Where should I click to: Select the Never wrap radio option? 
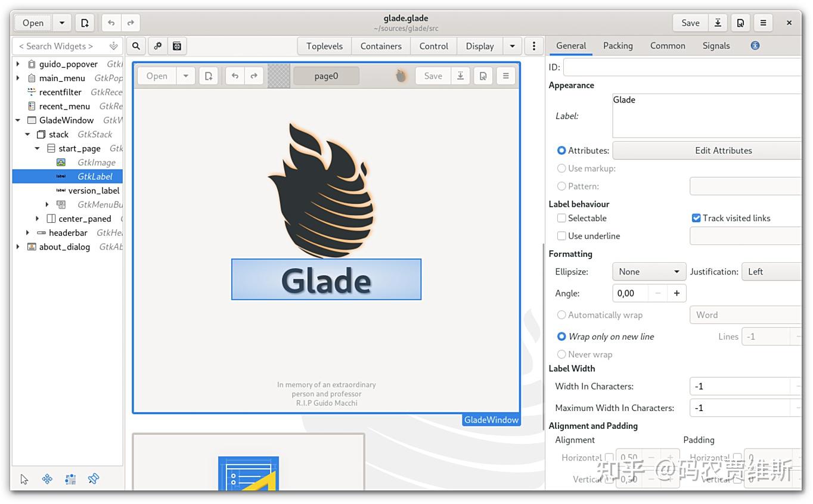click(561, 354)
